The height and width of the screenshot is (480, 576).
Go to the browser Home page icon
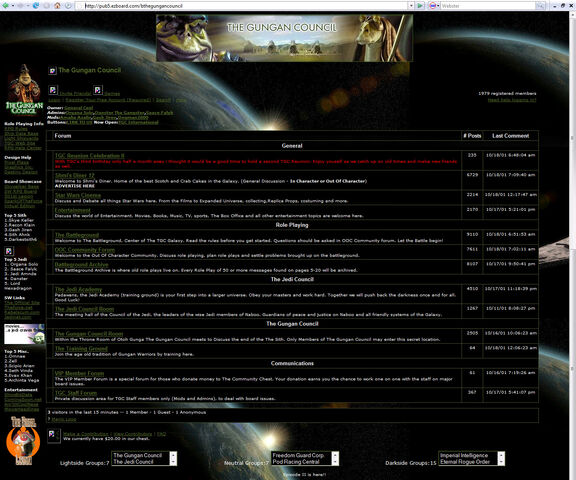pos(57,6)
